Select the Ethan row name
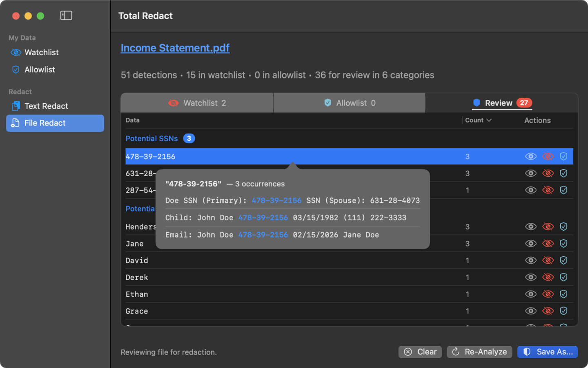The height and width of the screenshot is (368, 588). 137,294
